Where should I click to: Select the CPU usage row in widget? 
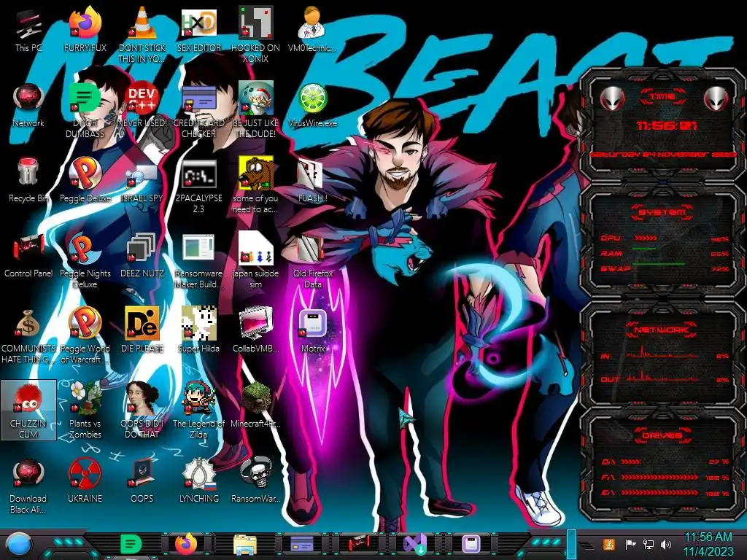[x=665, y=238]
